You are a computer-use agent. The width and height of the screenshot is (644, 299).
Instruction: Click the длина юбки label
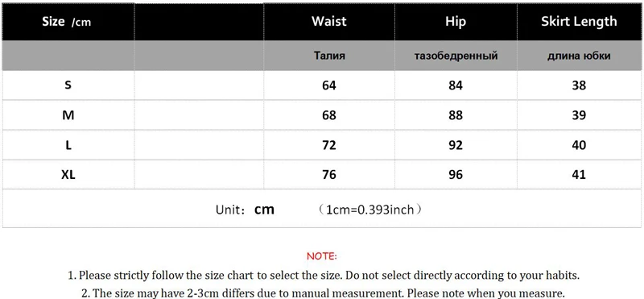(579, 56)
